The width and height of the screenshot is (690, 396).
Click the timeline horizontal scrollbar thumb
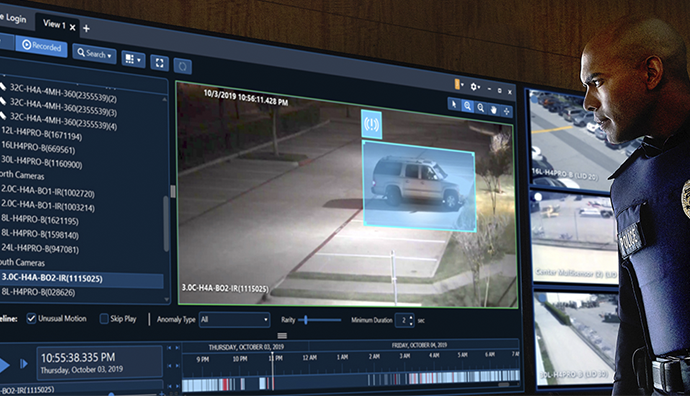click(x=503, y=385)
